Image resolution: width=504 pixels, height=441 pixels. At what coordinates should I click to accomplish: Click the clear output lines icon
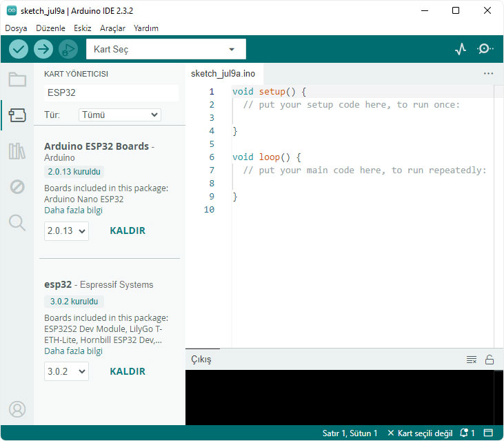[471, 360]
